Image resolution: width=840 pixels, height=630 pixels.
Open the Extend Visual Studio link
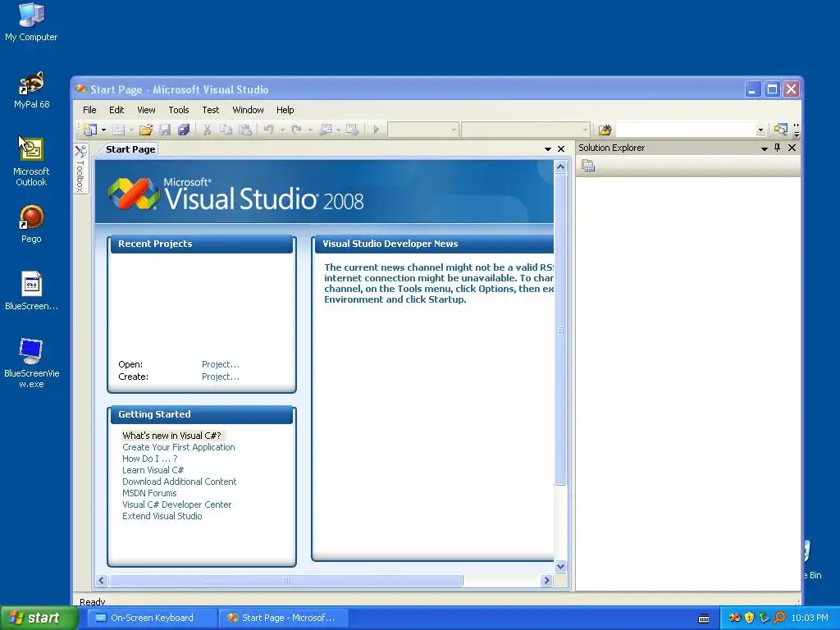click(162, 517)
